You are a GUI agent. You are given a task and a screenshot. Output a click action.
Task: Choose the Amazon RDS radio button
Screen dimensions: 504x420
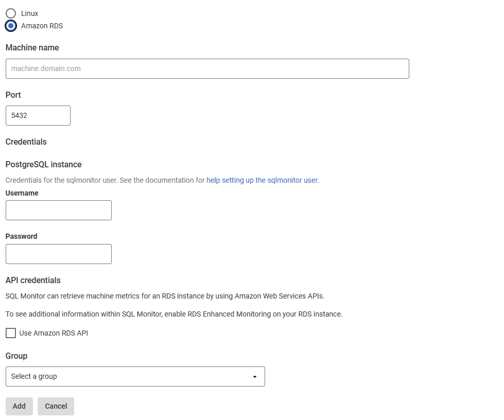click(x=11, y=26)
